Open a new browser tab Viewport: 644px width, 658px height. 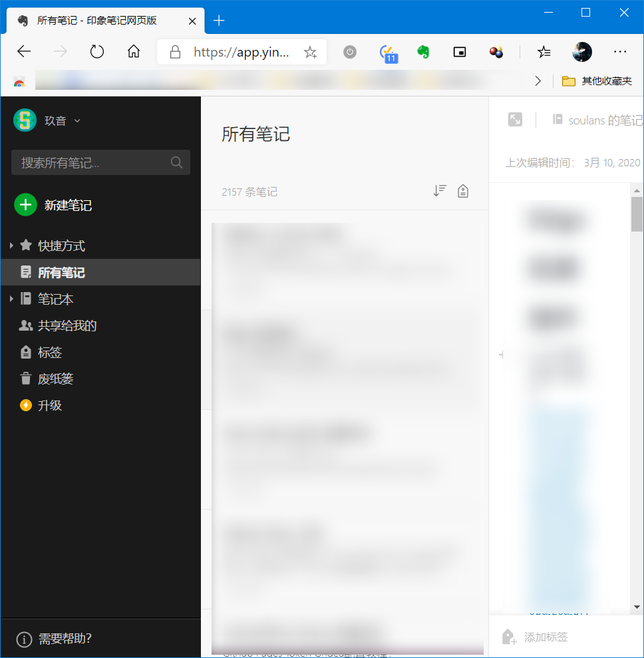[219, 20]
